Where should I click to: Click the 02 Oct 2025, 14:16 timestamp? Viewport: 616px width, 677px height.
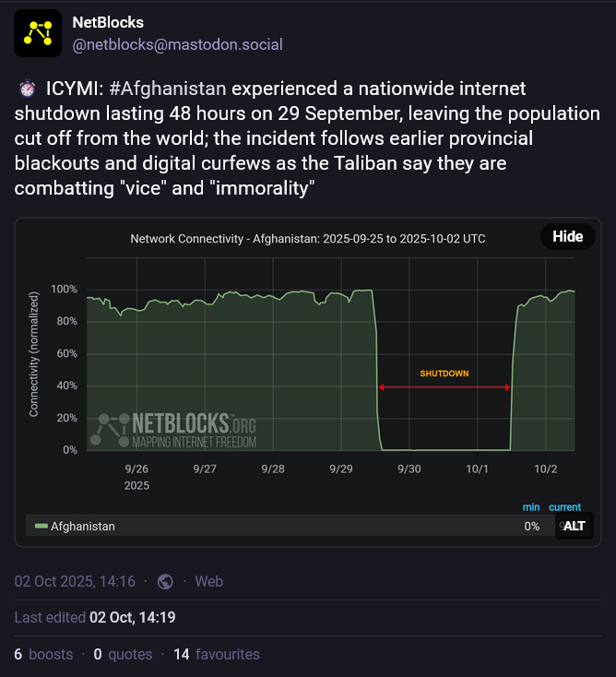pos(75,581)
